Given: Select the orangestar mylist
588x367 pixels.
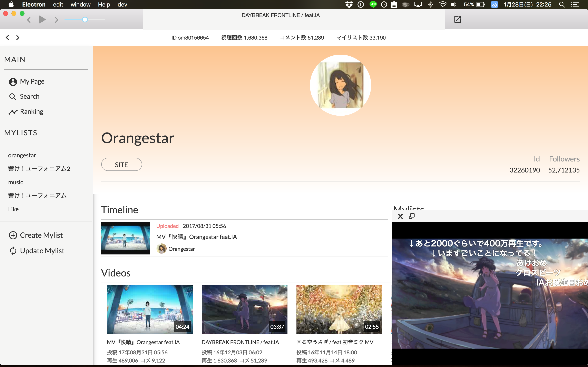Looking at the screenshot, I should 22,155.
